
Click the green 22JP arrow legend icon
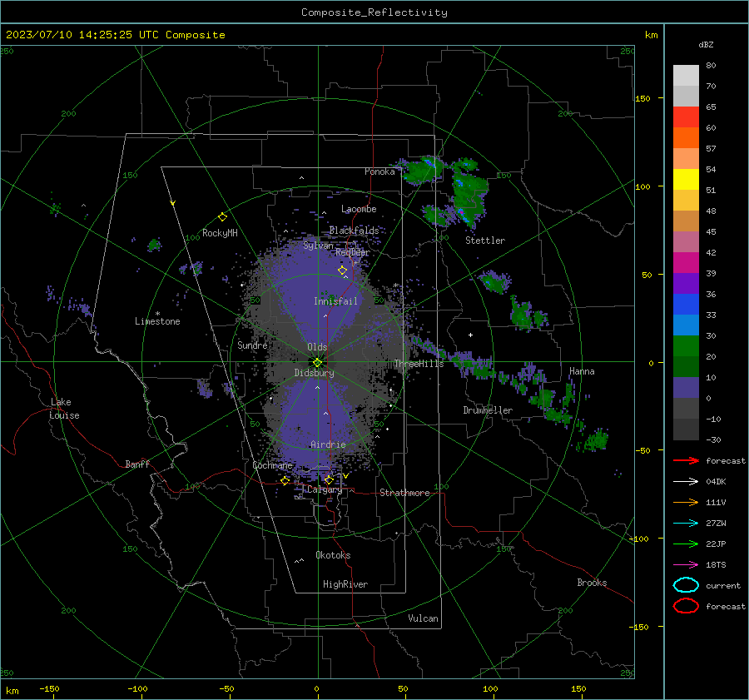pos(686,544)
